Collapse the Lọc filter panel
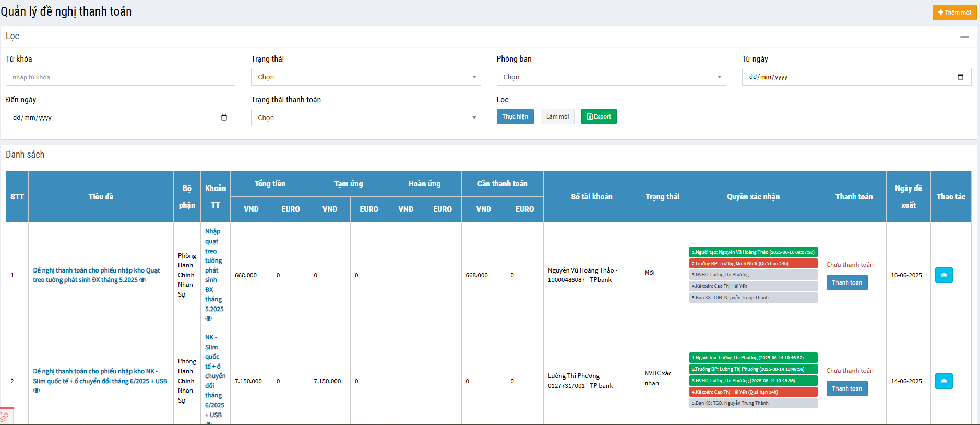The image size is (980, 425). 964,37
